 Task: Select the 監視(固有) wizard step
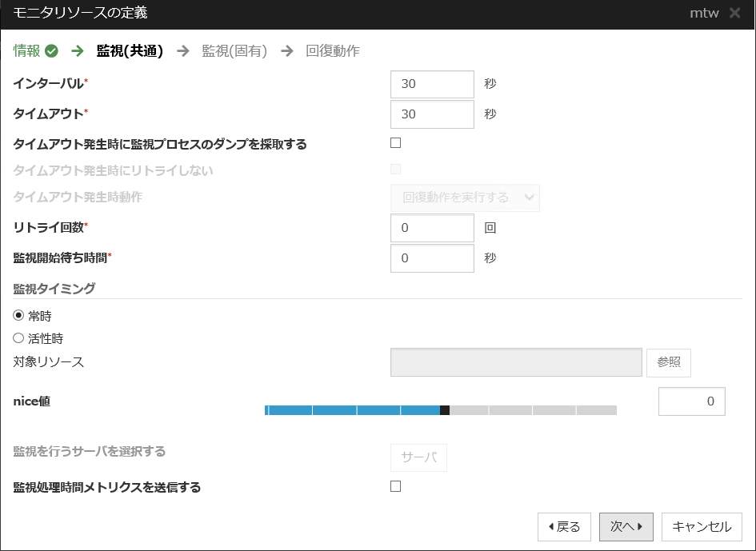[x=234, y=50]
